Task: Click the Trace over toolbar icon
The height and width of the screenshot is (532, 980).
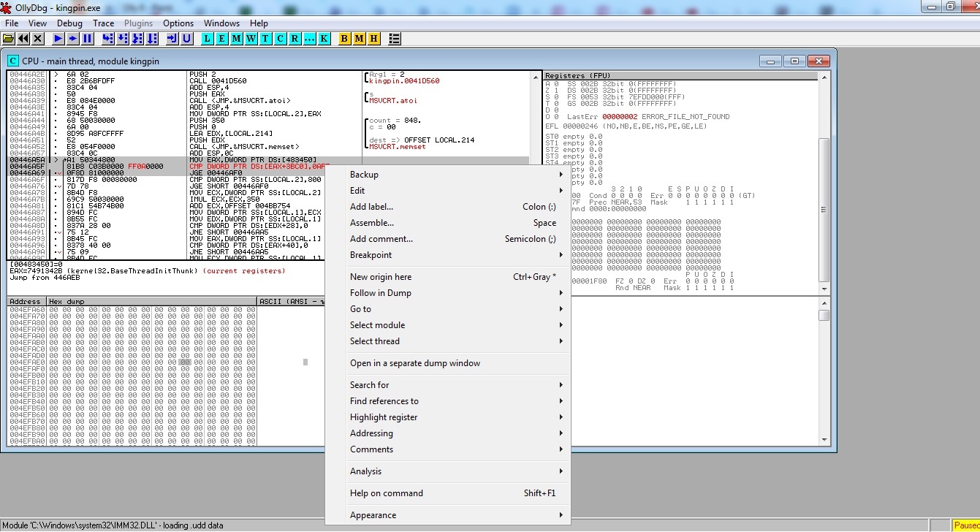Action: [152, 38]
